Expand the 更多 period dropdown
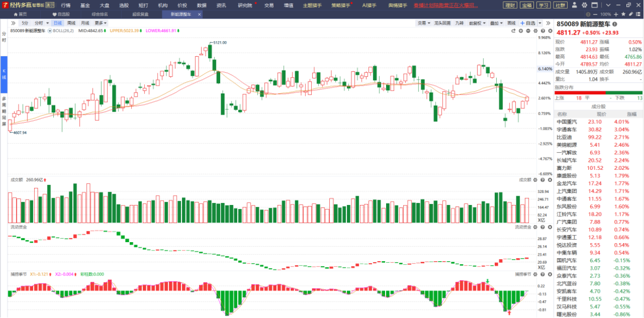Viewport: 644px width, 318px height. (x=101, y=23)
